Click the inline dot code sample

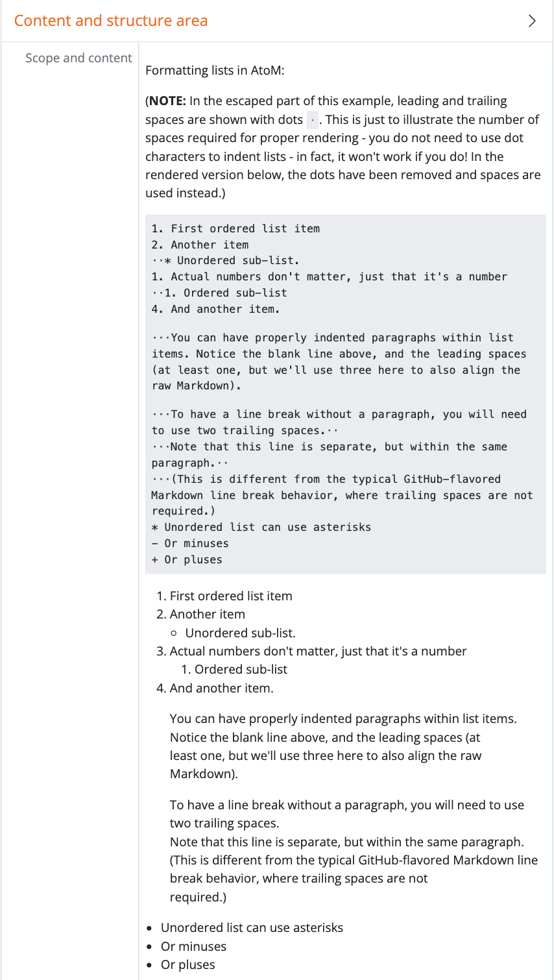point(312,120)
